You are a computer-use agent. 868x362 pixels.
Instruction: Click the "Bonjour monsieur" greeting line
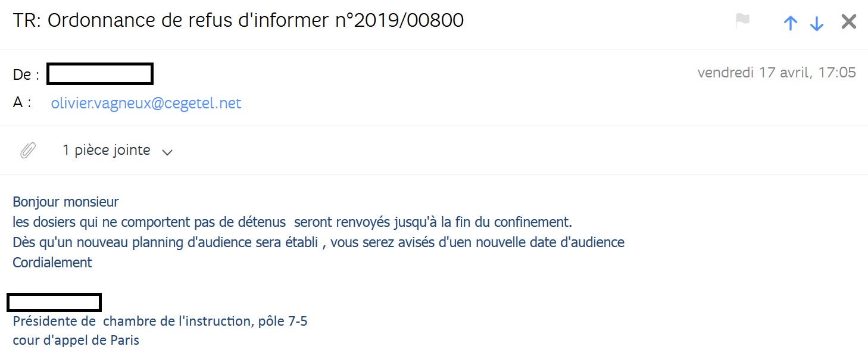(x=65, y=202)
